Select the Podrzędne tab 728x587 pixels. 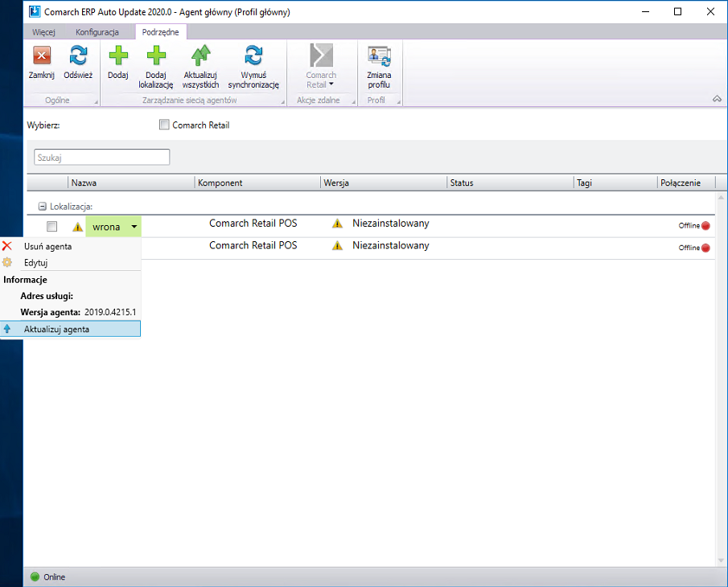click(161, 32)
